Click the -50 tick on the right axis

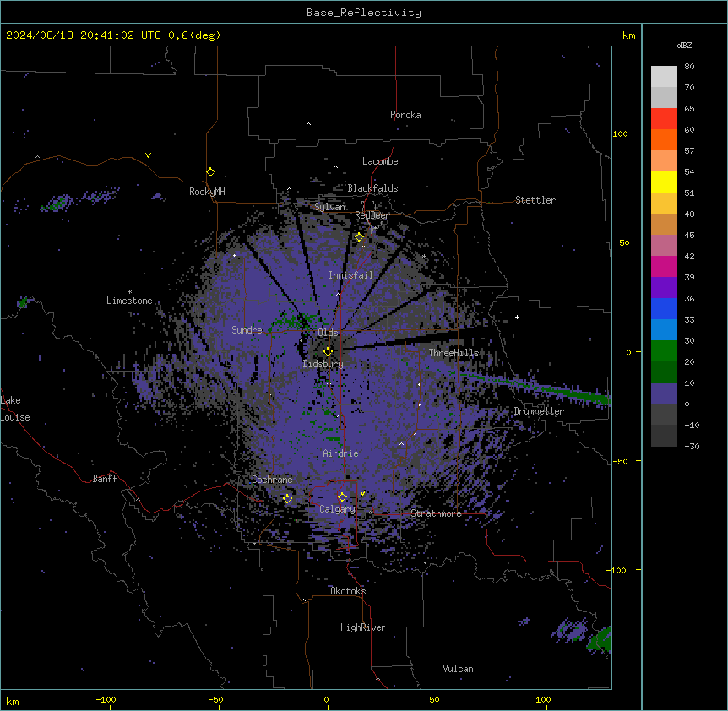click(x=620, y=461)
